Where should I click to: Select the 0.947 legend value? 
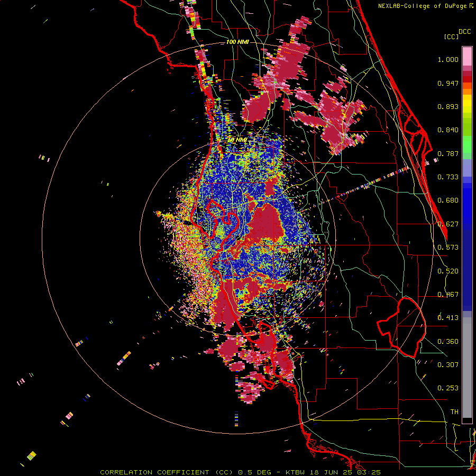(448, 83)
